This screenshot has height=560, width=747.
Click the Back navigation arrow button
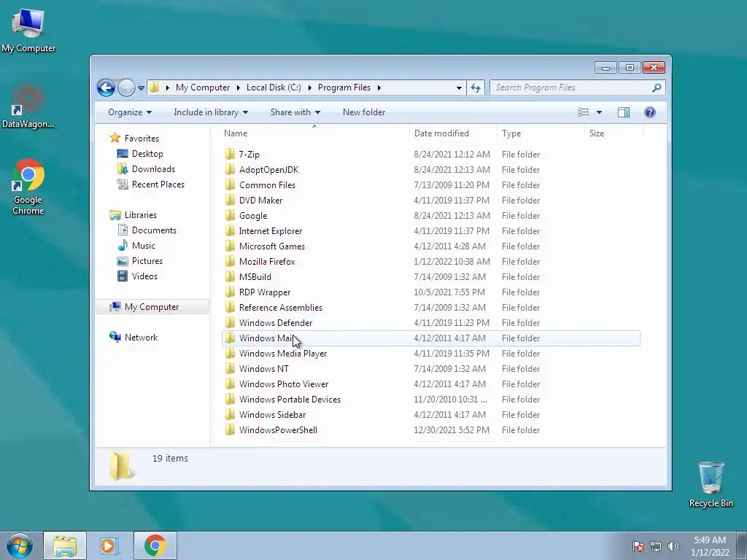[106, 87]
